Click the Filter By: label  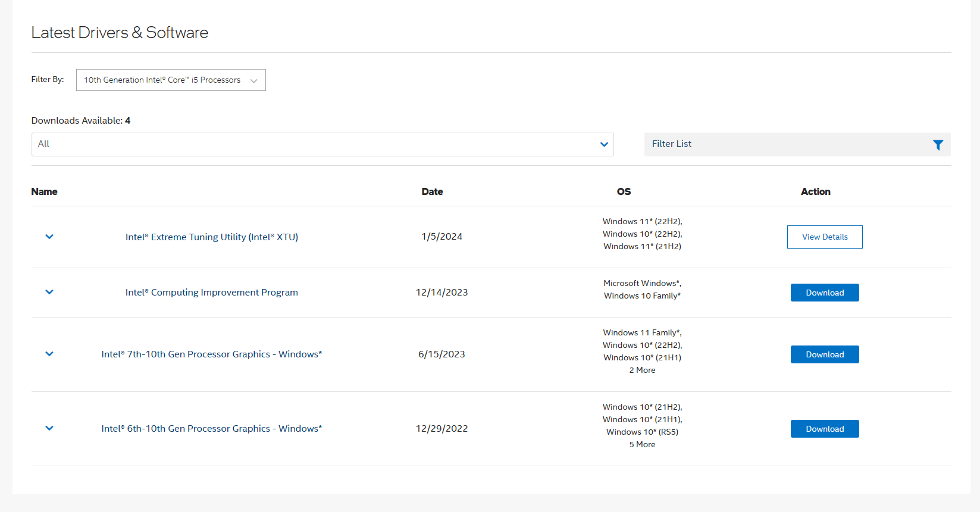click(48, 79)
